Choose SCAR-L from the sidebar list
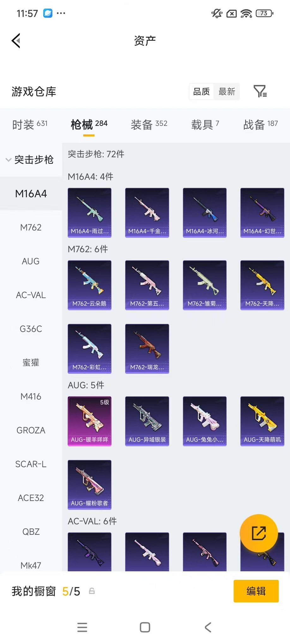290x644 pixels. click(31, 464)
